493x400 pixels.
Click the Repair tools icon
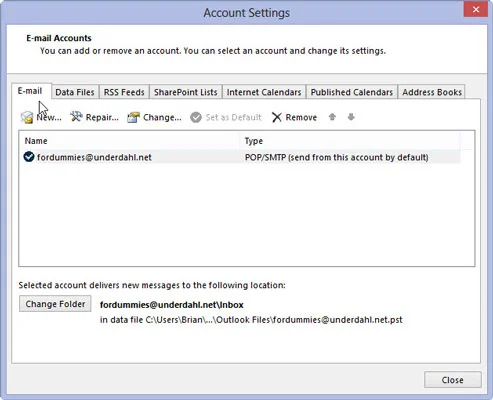click(76, 117)
